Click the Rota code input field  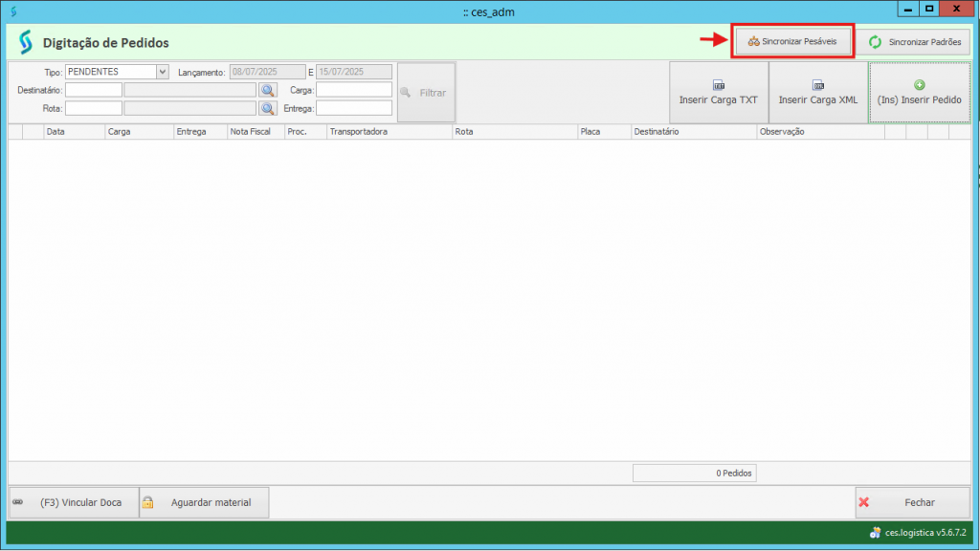[x=94, y=109]
